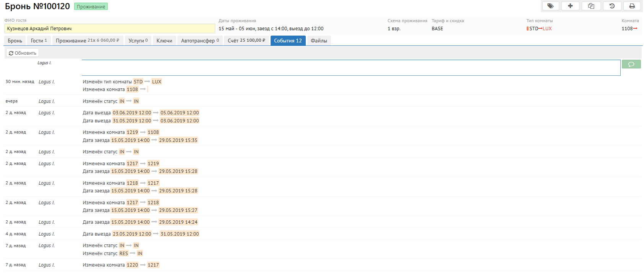Click the '30 мин. назад' timestamp

pos(20,82)
